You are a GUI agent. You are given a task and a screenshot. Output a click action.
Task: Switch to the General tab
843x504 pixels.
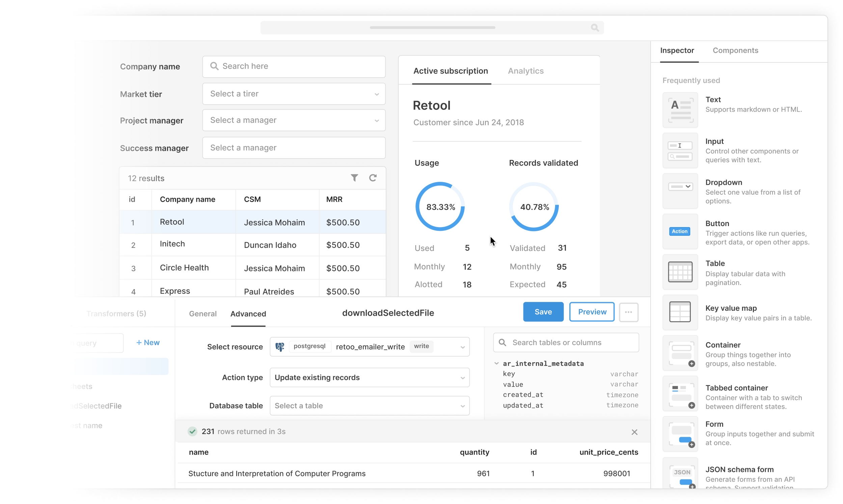click(203, 313)
